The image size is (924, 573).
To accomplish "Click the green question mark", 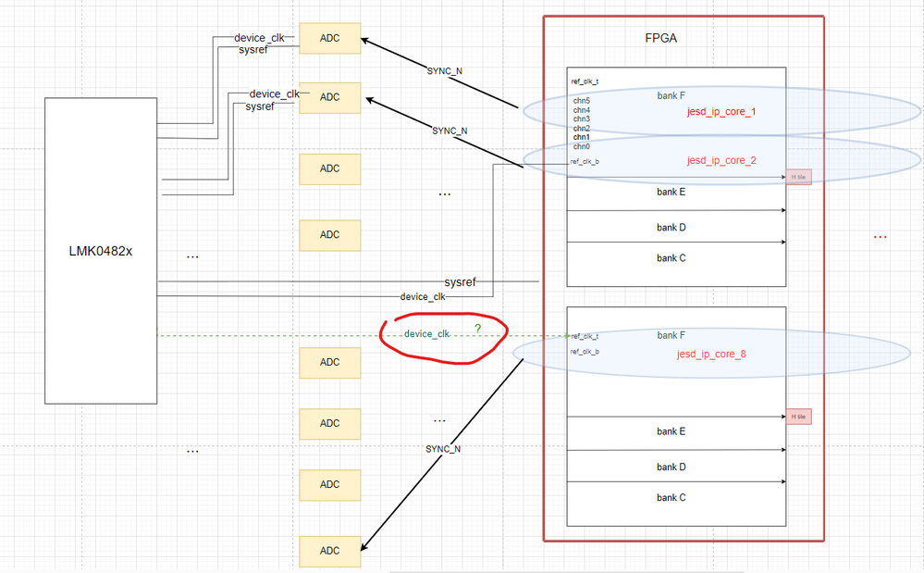I will click(478, 329).
